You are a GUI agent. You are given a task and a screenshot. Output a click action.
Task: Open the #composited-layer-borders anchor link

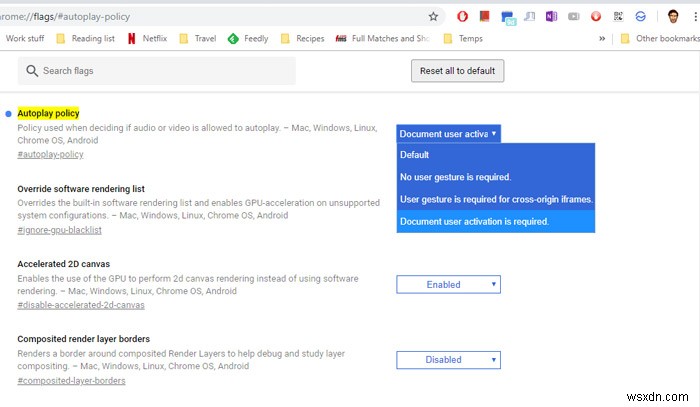pyautogui.click(x=71, y=381)
